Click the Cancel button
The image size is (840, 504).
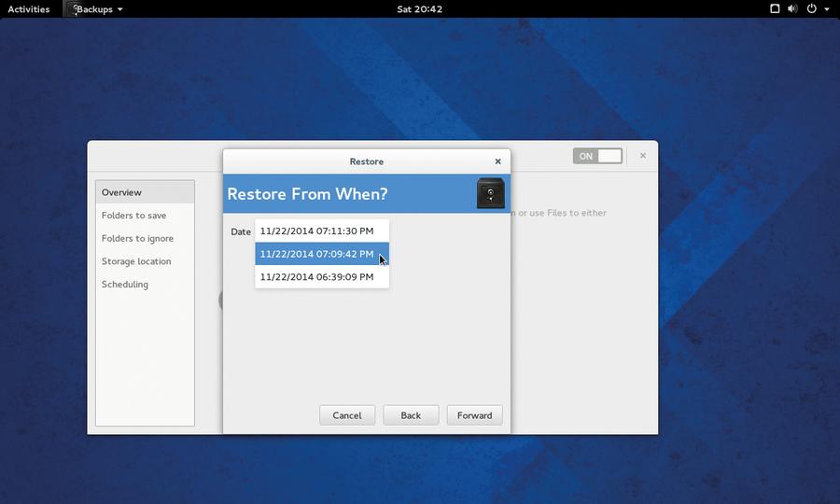(347, 415)
